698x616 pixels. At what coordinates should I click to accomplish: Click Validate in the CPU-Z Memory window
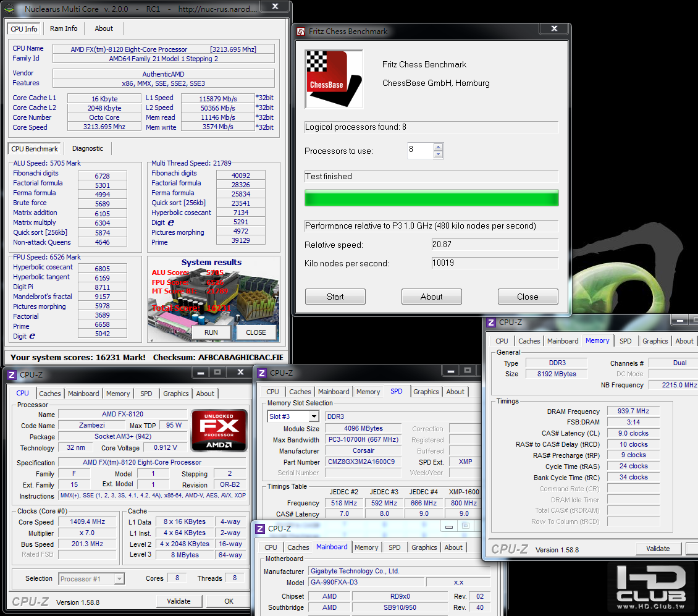click(x=658, y=549)
